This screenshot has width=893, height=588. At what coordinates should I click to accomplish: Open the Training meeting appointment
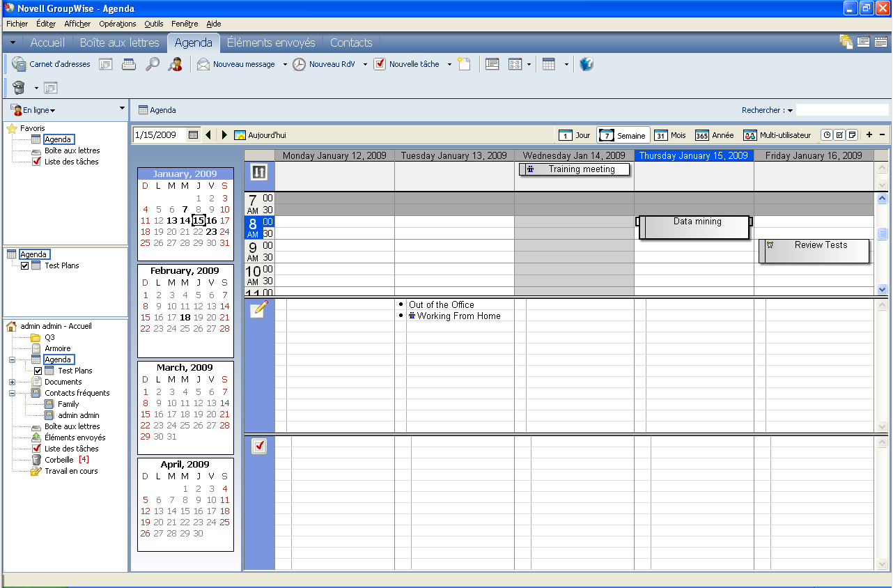pos(575,169)
